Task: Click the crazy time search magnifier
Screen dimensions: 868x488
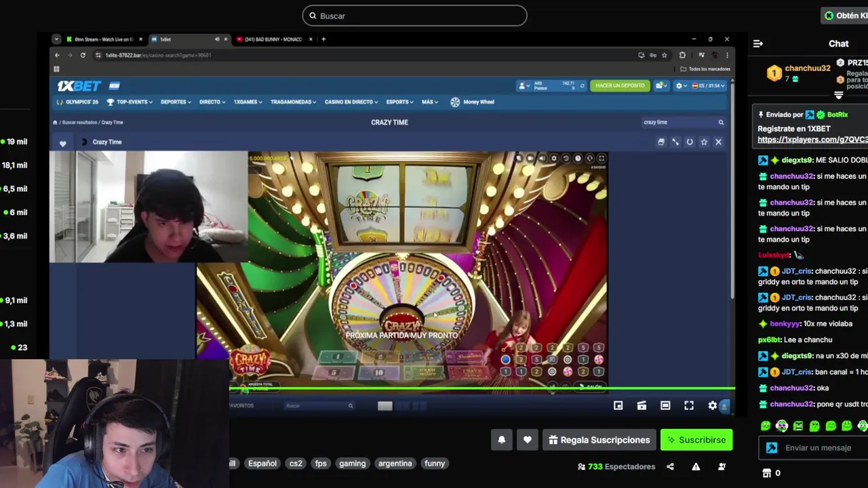Action: (x=721, y=123)
